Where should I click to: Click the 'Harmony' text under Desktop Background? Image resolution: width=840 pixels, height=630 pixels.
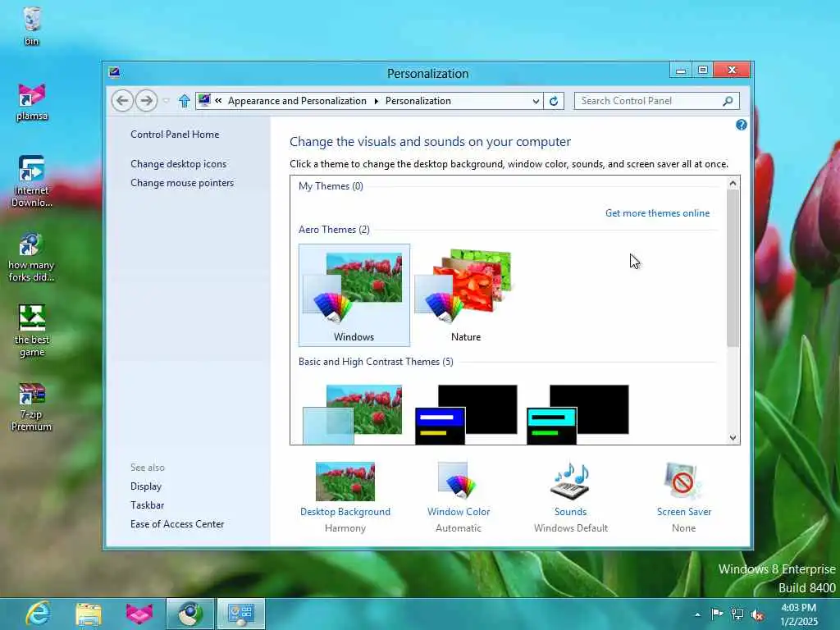click(x=345, y=528)
